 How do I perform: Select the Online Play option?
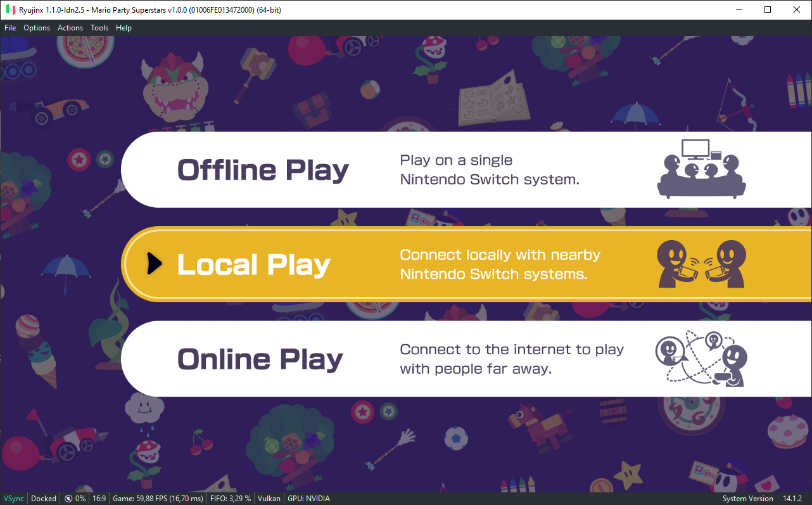point(466,359)
